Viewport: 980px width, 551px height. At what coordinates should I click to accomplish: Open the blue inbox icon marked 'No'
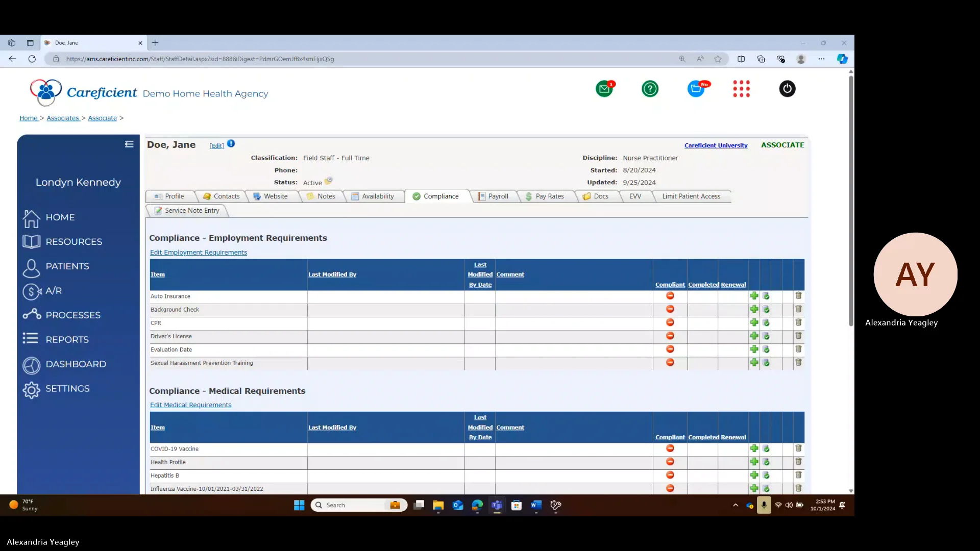pyautogui.click(x=696, y=88)
